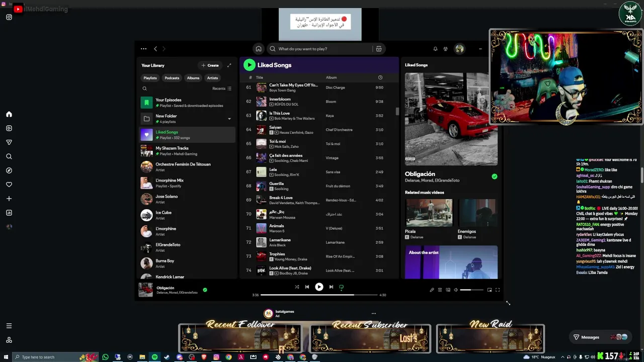This screenshot has width=644, height=362.
Task: Open About the artist card
Action: [x=451, y=262]
